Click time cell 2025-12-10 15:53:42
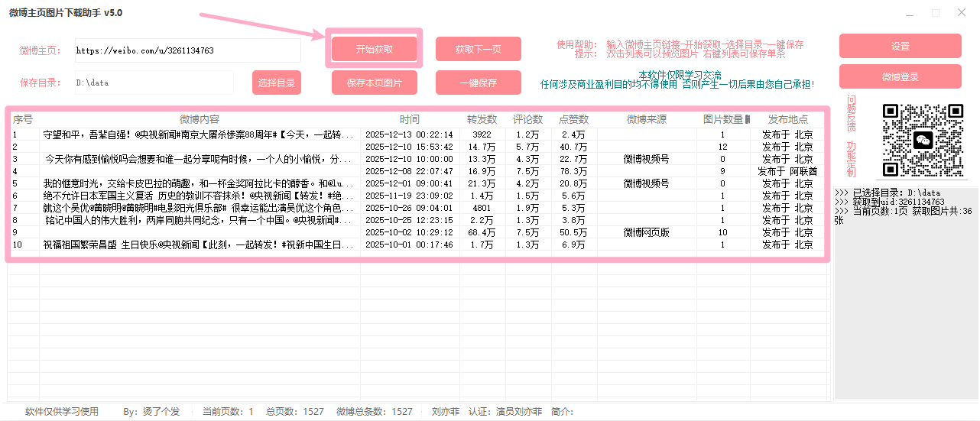This screenshot has height=421, width=980. tap(409, 147)
